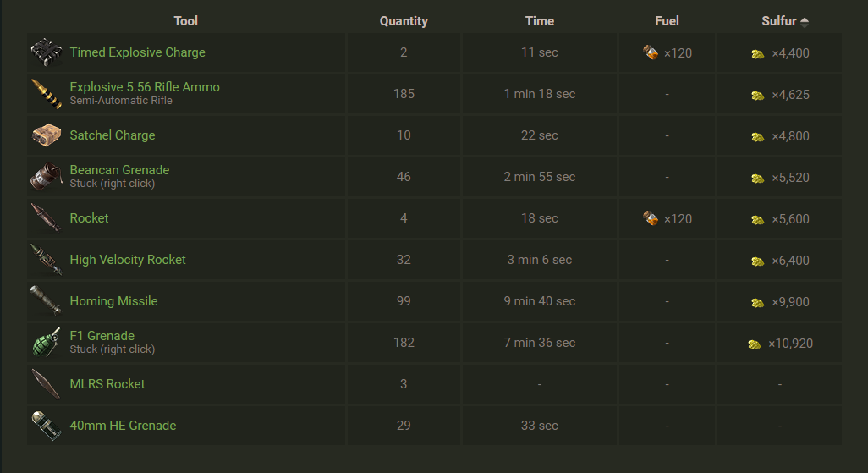Viewport: 868px width, 473px height.
Task: Sort table by Fuel column
Action: coord(667,21)
